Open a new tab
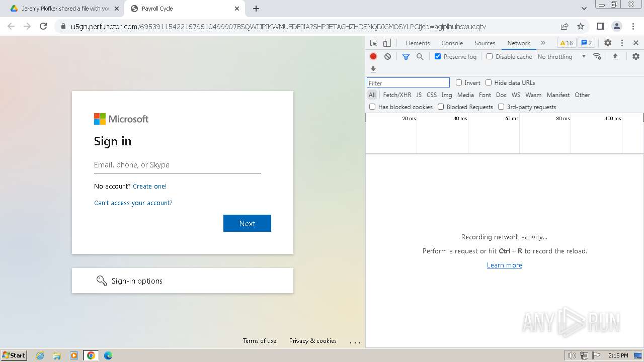 click(256, 9)
